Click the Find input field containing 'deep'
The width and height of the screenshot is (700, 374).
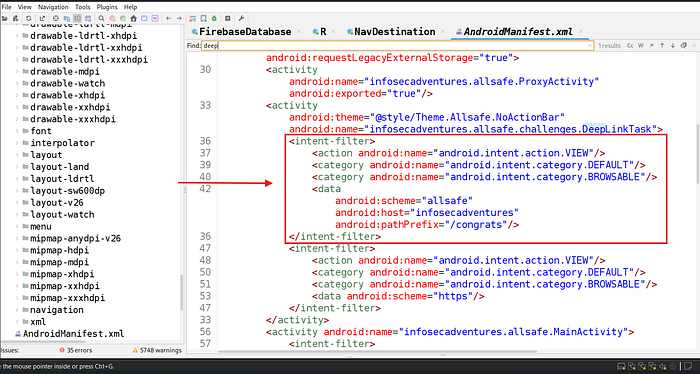tap(397, 46)
